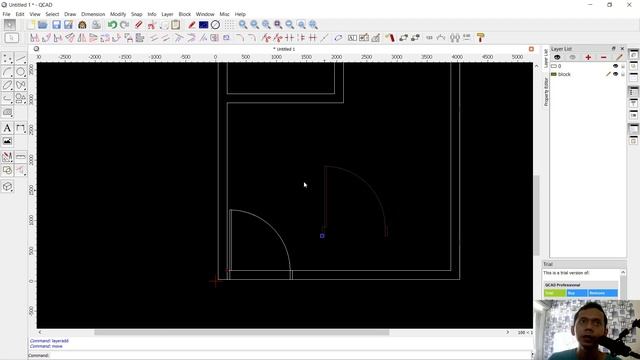Toggle lock on block layer
The width and height of the screenshot is (640, 360).
point(623,74)
